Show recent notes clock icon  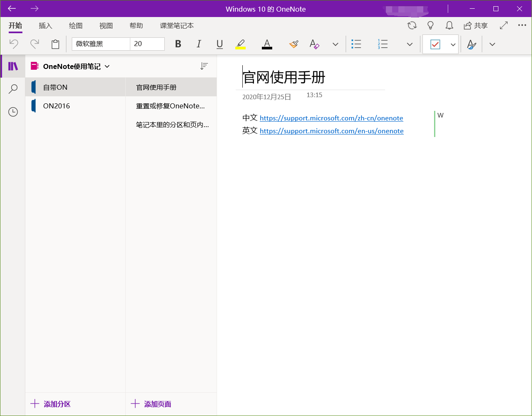13,112
